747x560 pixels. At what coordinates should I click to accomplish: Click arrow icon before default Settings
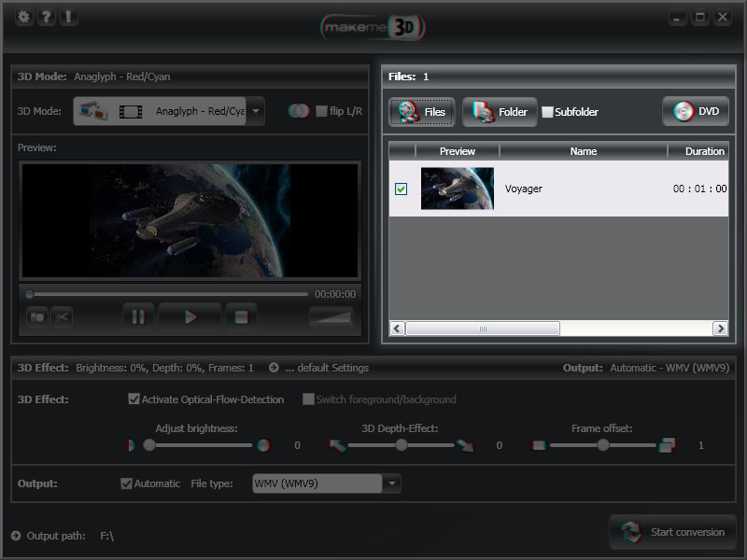[274, 368]
